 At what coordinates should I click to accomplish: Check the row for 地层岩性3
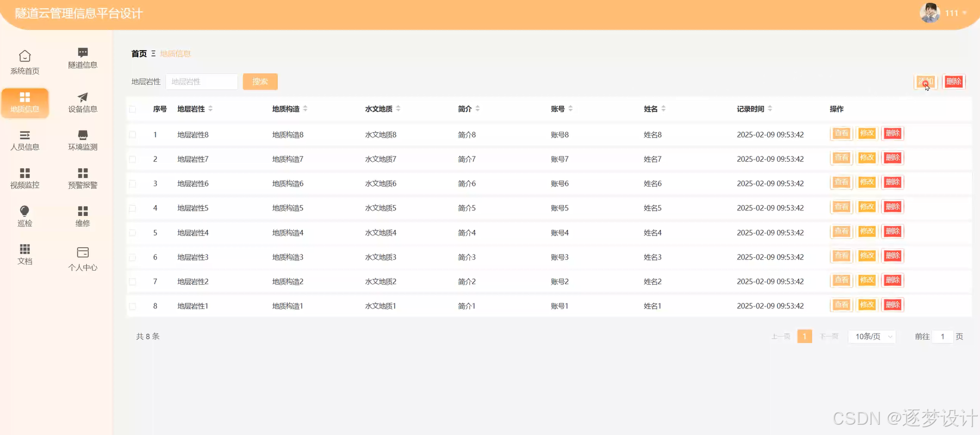click(133, 257)
